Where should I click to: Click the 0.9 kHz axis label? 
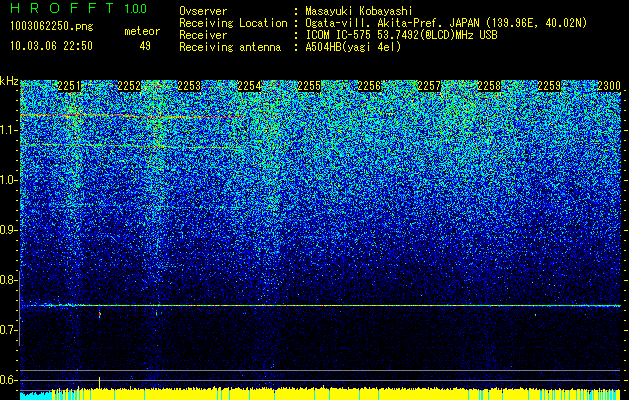[9, 230]
